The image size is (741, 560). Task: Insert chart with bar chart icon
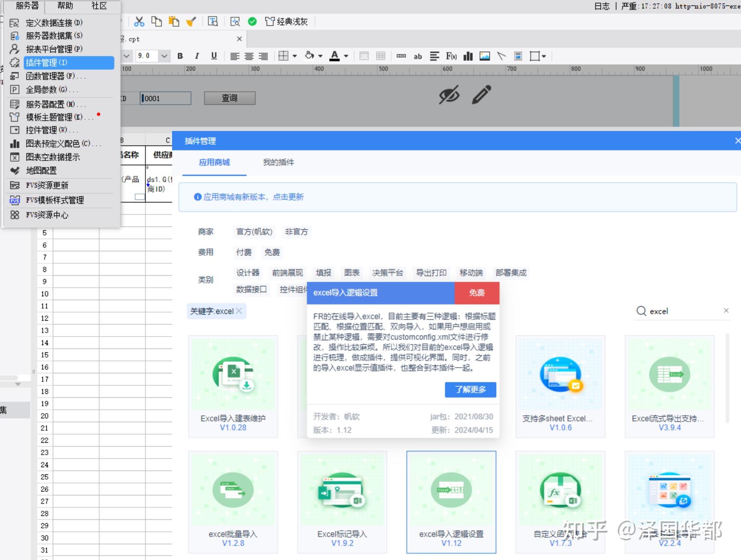468,56
